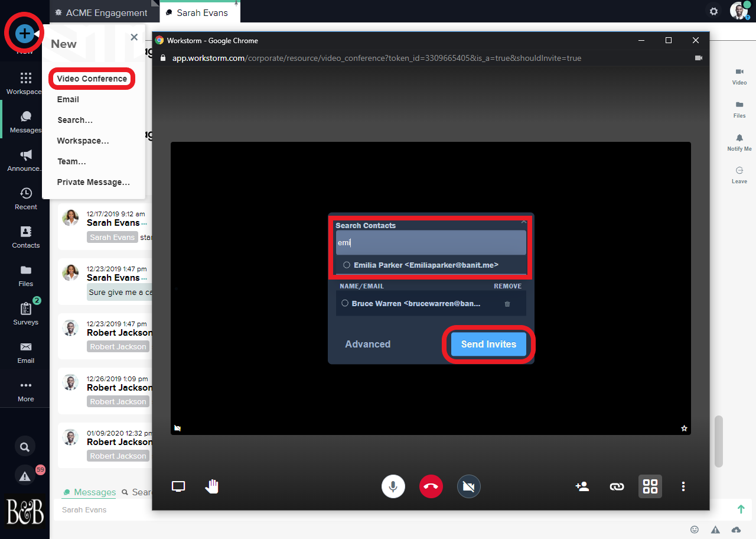Open the alerts icon with 59 badge
The image size is (756, 539).
click(25, 476)
